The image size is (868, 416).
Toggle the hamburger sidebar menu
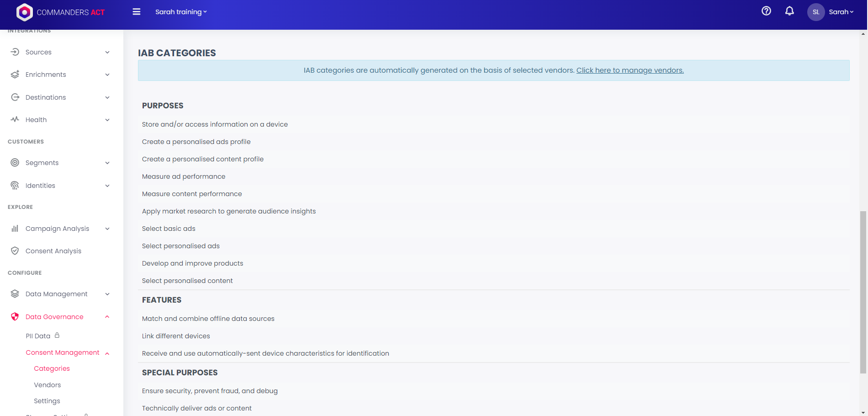pos(136,12)
